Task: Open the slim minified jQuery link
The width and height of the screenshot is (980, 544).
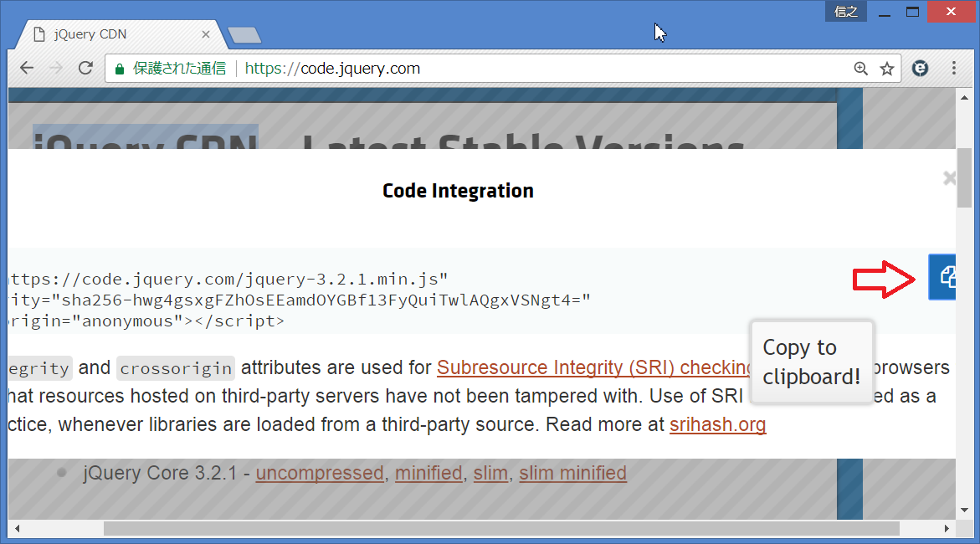Action: coord(572,473)
